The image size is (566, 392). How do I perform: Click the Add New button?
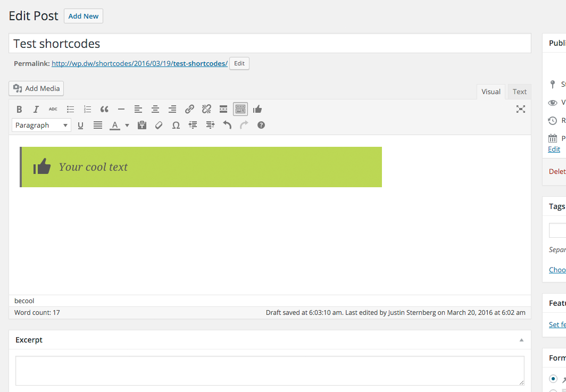click(84, 16)
